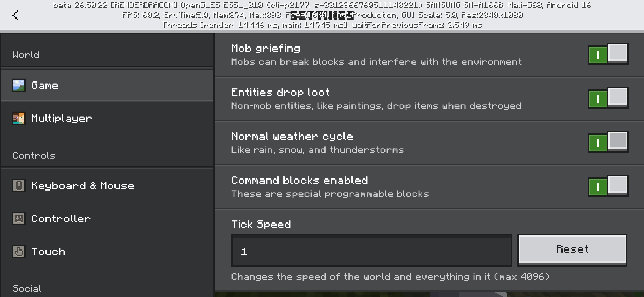644x297 pixels.
Task: Click the Controller gamepad icon
Action: 19,219
